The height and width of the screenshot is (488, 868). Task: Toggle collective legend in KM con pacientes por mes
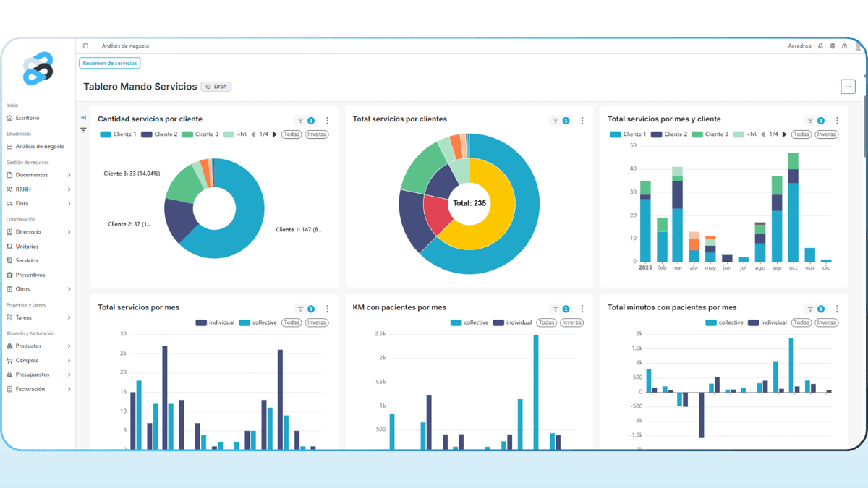(x=469, y=322)
